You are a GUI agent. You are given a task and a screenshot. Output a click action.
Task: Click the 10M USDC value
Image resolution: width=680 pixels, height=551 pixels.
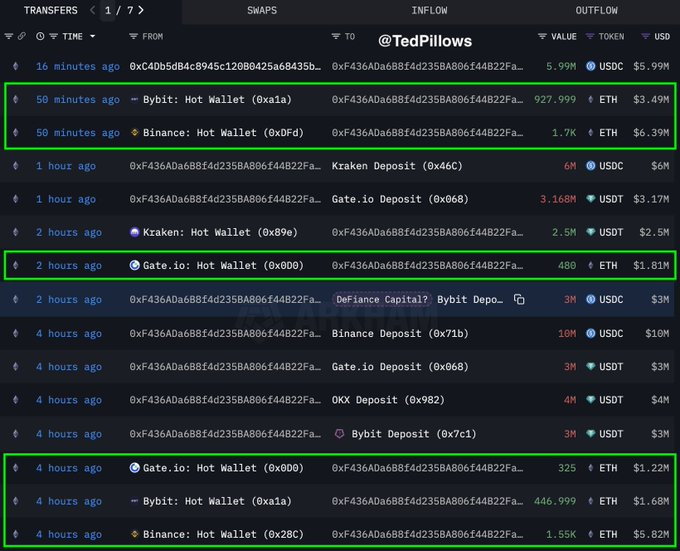567,333
